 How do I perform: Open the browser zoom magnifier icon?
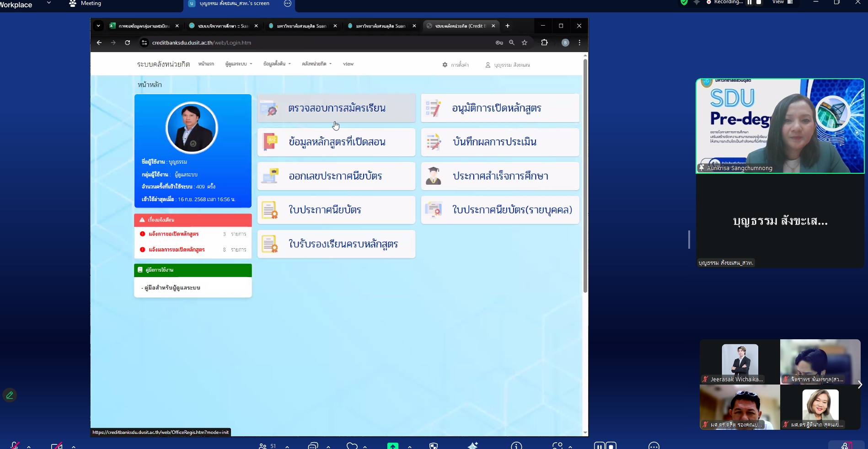(512, 43)
